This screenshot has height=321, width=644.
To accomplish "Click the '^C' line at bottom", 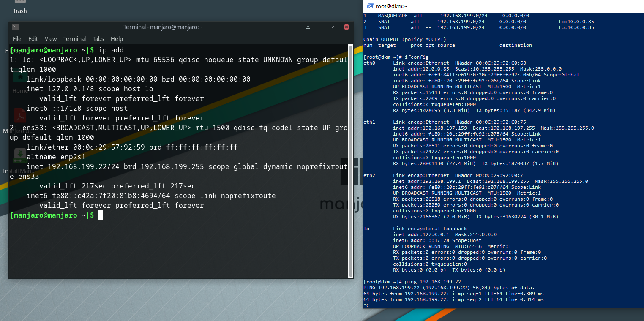I will pyautogui.click(x=366, y=305).
